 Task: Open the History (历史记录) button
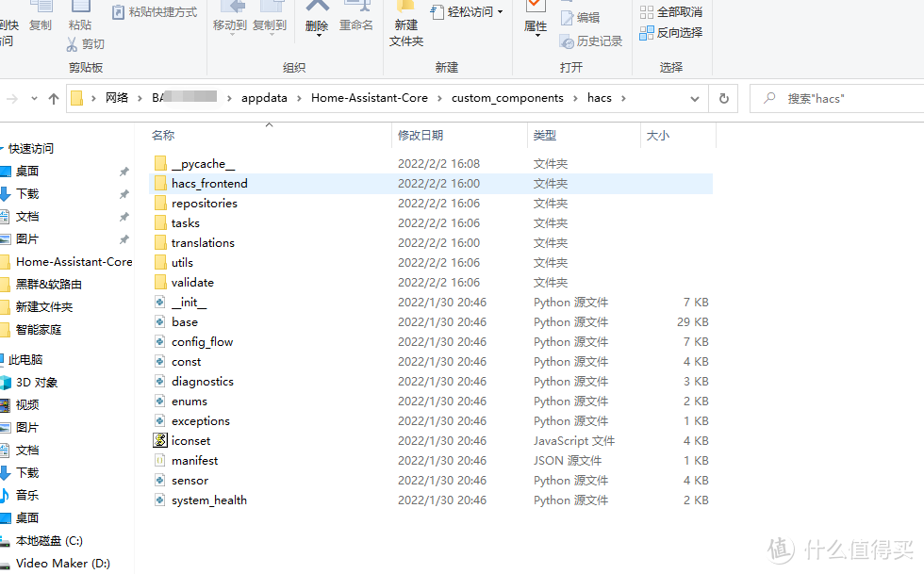pyautogui.click(x=591, y=41)
